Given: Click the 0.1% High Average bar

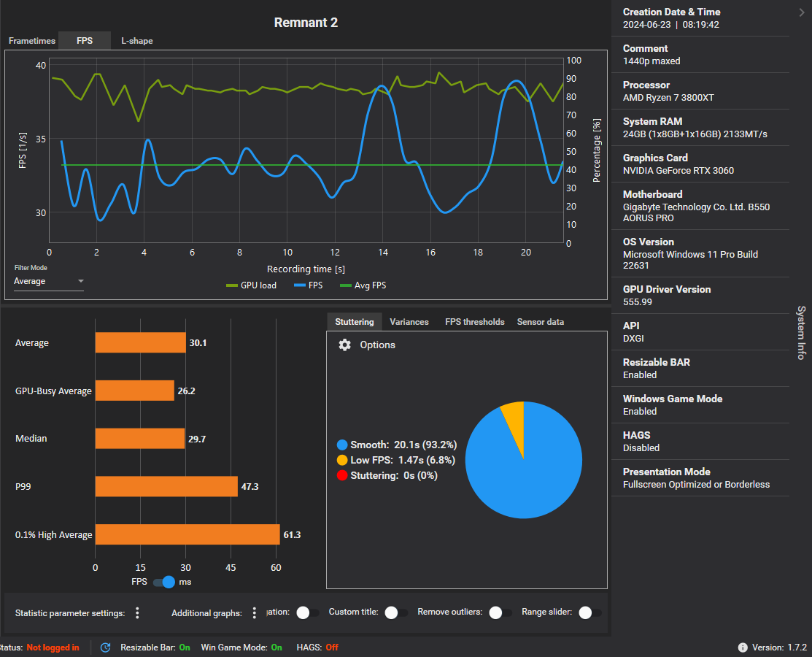Looking at the screenshot, I should tap(187, 534).
